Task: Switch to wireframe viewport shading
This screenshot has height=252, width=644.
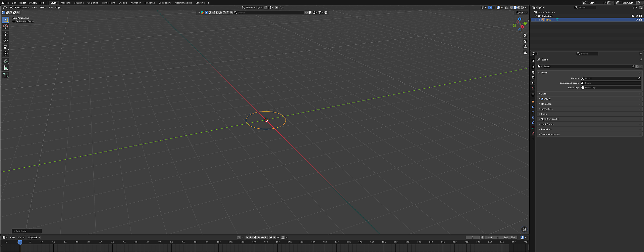Action: coord(512,7)
